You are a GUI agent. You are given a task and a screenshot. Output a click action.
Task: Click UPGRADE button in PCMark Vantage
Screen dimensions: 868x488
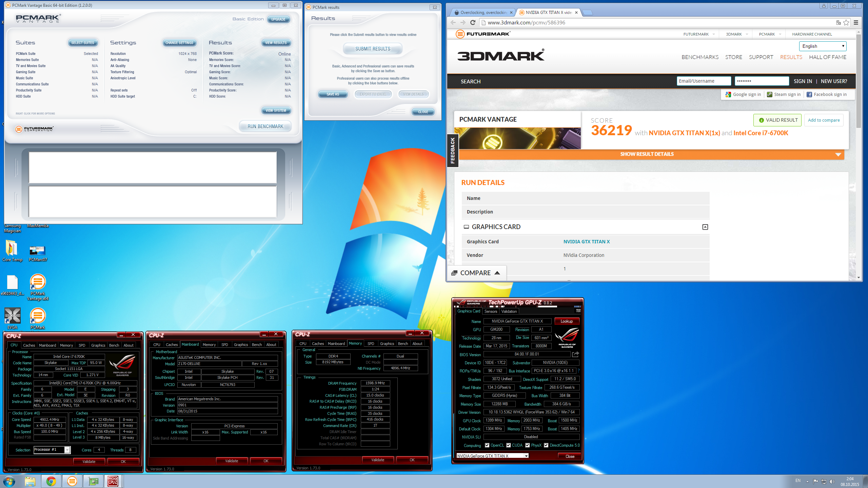pyautogui.click(x=278, y=19)
